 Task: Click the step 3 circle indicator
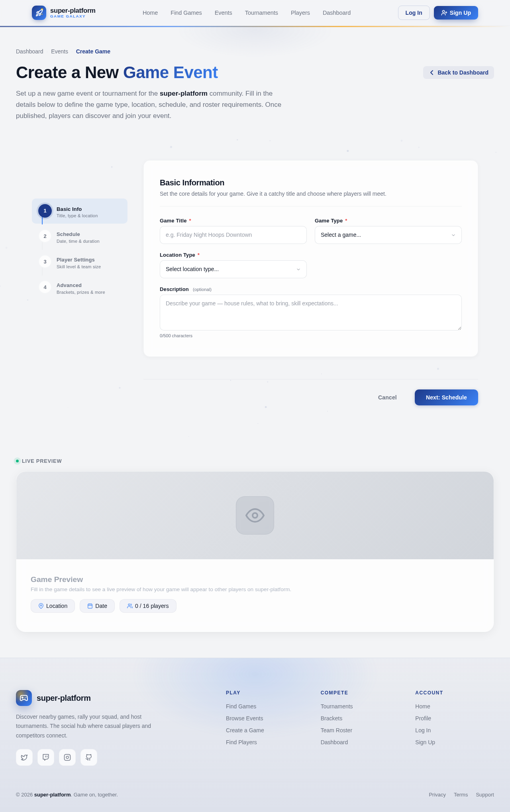[45, 262]
